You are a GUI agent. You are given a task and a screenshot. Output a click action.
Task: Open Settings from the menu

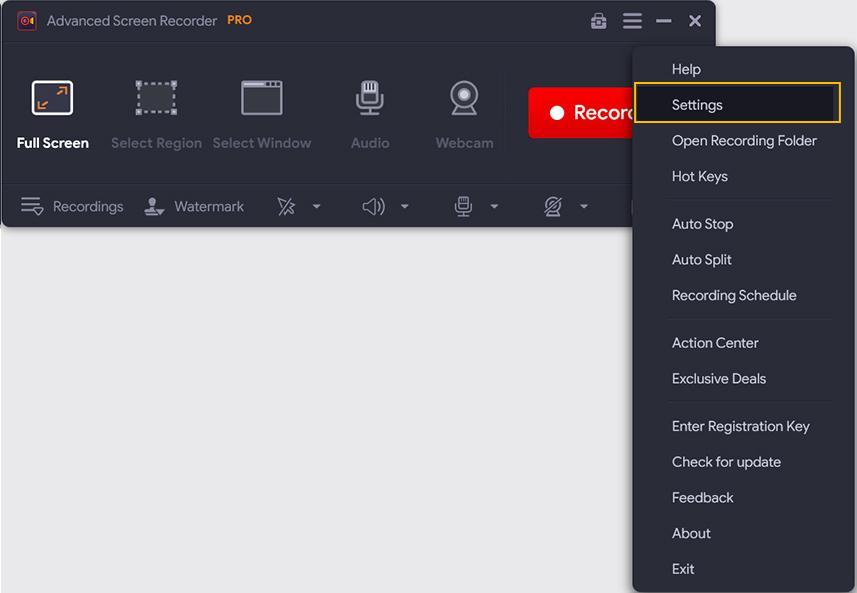click(737, 103)
